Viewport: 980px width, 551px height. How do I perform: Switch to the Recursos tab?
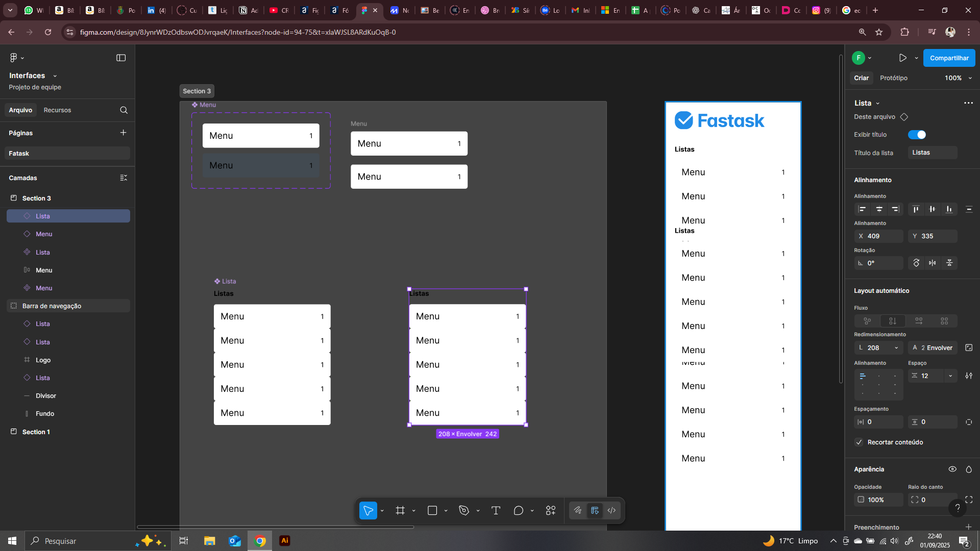coord(57,110)
